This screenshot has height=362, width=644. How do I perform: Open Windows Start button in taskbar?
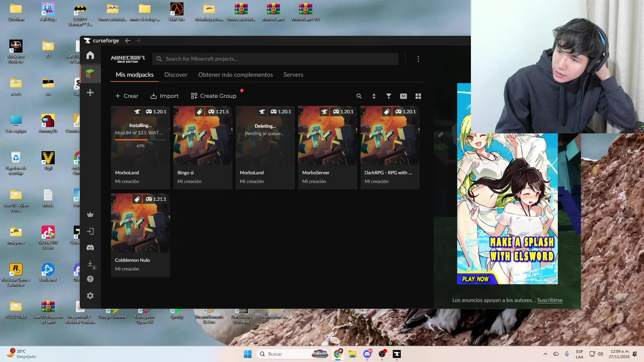[248, 354]
